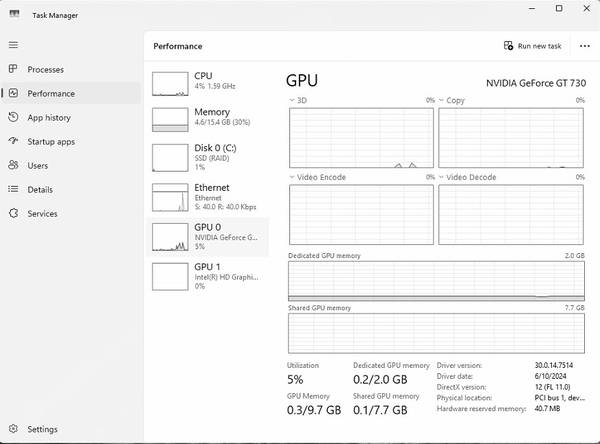The width and height of the screenshot is (600, 444).
Task: Open the three-dot more options menu
Action: pos(584,46)
